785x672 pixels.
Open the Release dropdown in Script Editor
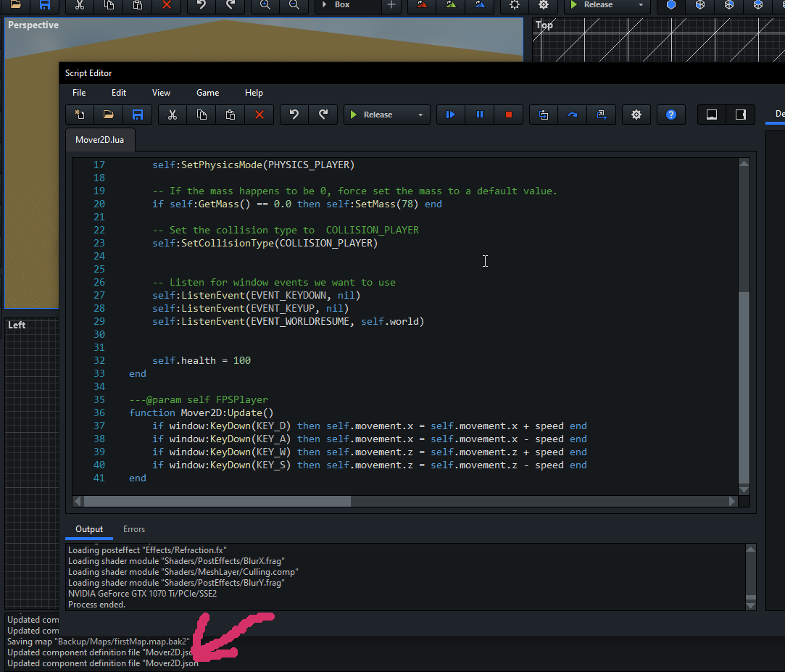coord(420,115)
